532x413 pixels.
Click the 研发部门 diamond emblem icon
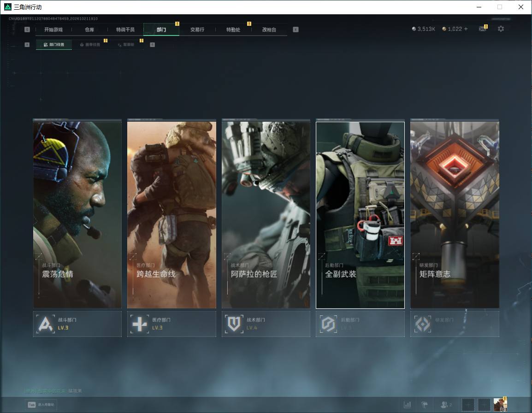click(x=423, y=324)
